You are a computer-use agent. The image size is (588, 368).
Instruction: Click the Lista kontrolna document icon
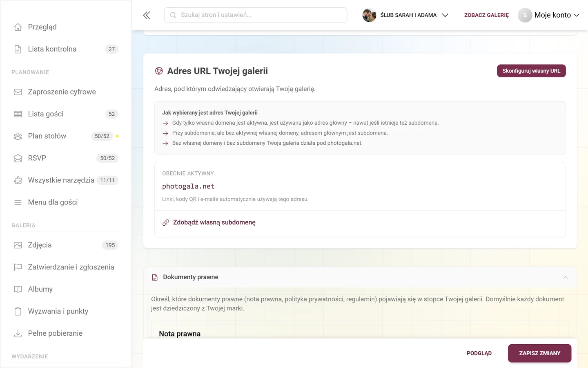18,49
